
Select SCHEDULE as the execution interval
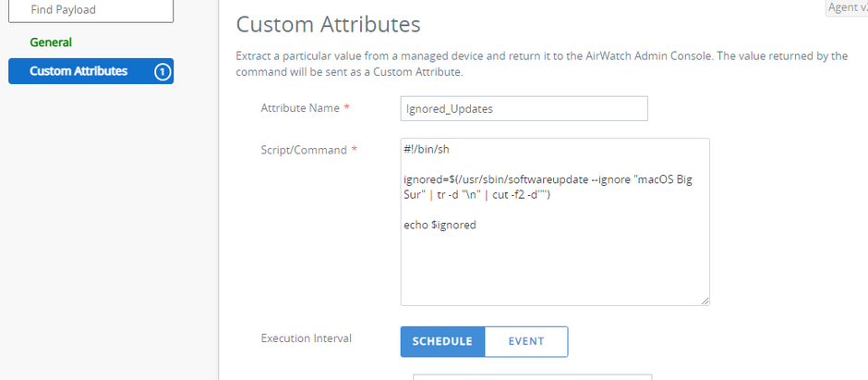tap(443, 341)
